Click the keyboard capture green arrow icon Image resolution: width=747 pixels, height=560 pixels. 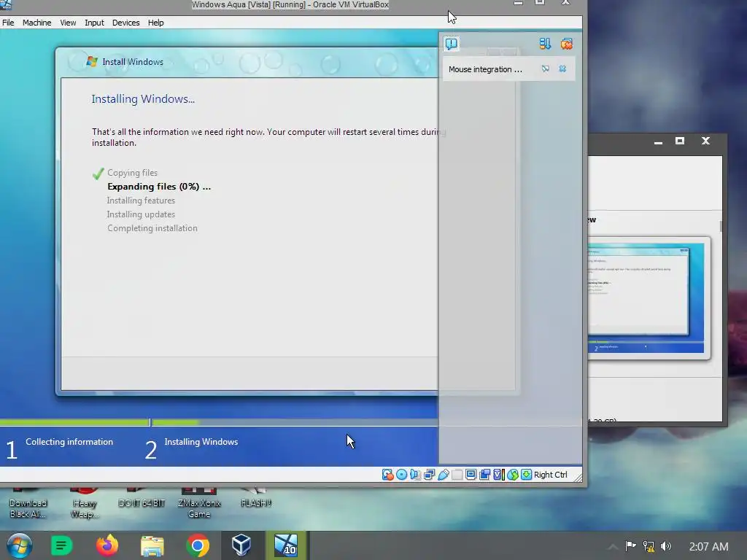(527, 474)
